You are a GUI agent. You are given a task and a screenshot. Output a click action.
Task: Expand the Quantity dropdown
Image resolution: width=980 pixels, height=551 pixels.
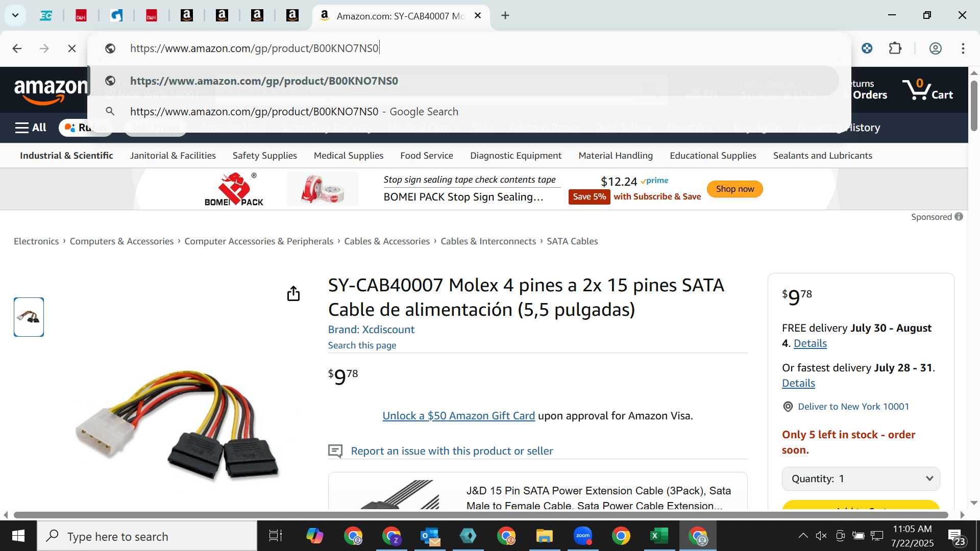pyautogui.click(x=861, y=479)
